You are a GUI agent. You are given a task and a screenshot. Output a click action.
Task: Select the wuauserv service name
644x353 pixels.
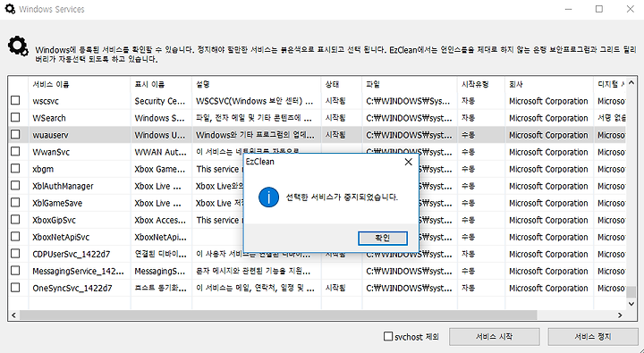(50, 135)
